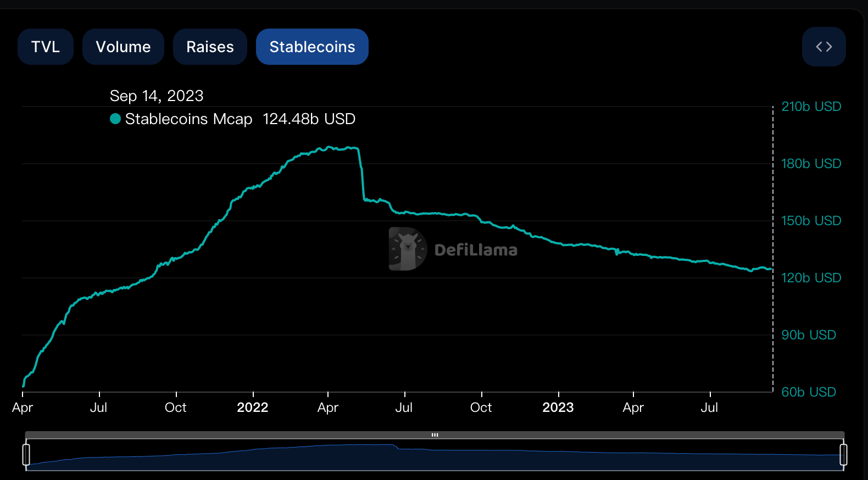
Task: Select the Stablecoins tab
Action: [312, 47]
